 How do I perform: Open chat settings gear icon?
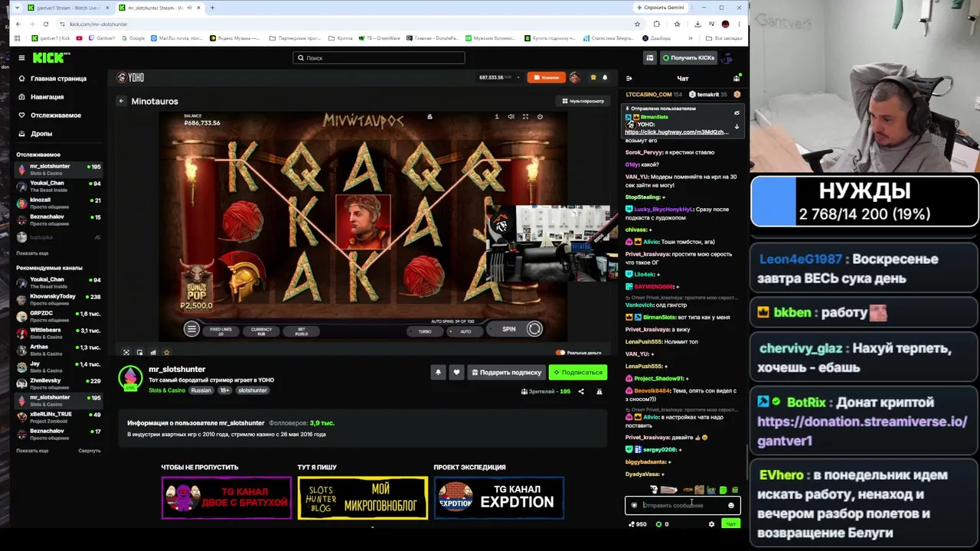tap(711, 524)
